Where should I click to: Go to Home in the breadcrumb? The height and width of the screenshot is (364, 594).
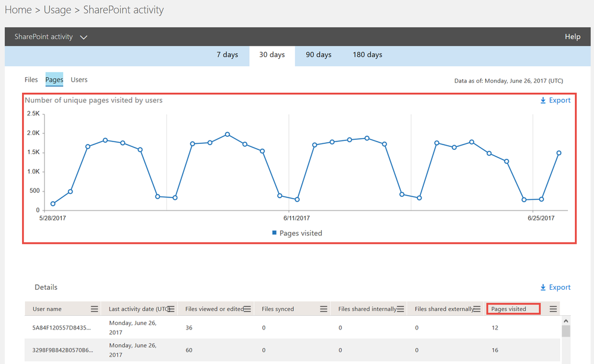[18, 10]
